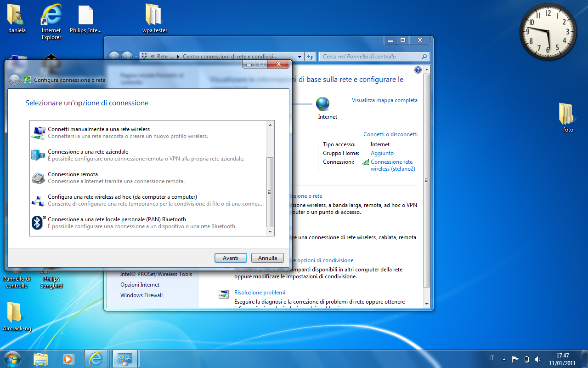Open the Aircrack-ng folder on the desktop
This screenshot has height=368, width=588.
17,317
